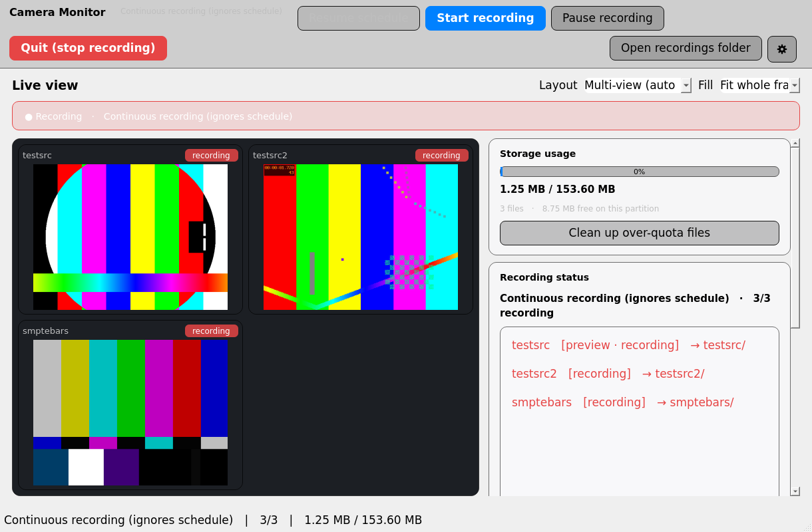Click the recording badge on smptebars tile
This screenshot has width=812, height=532.
click(x=211, y=331)
